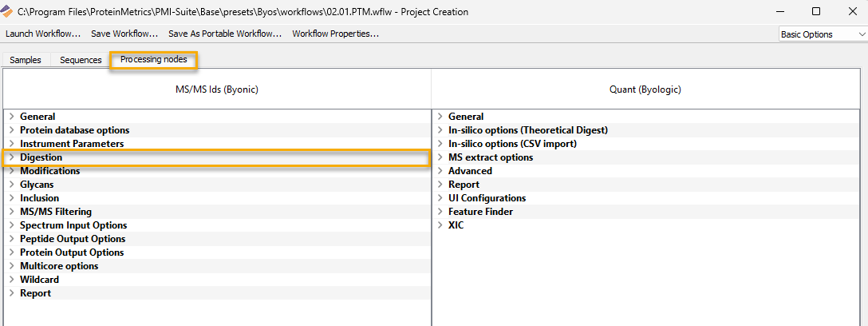Open the Wildcard section

tap(39, 280)
